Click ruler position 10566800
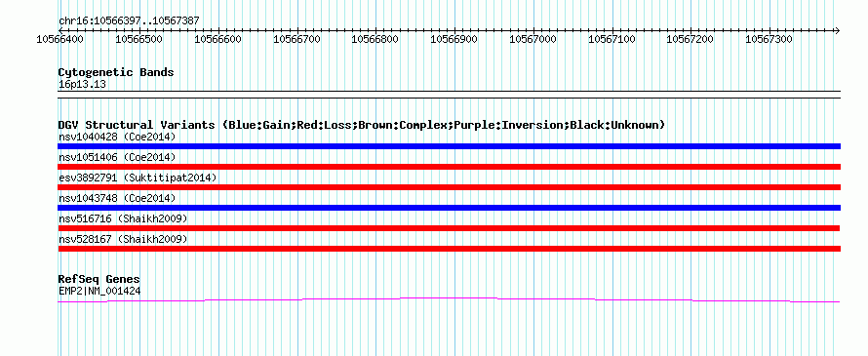The width and height of the screenshot is (868, 356). [375, 39]
